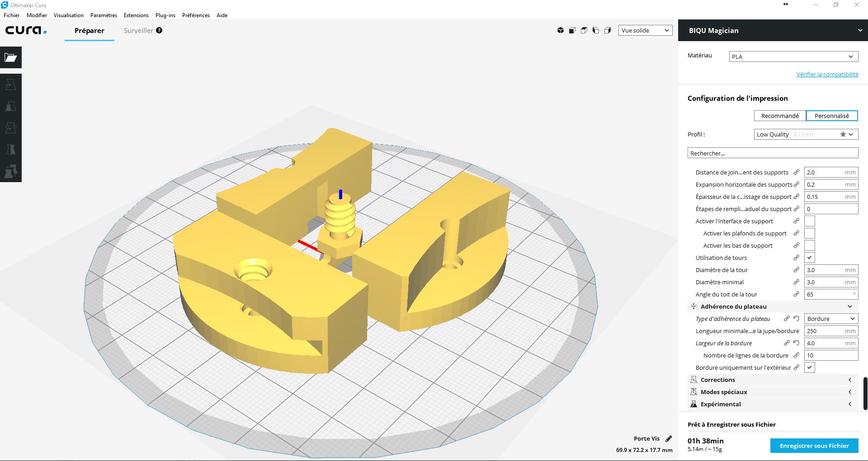Click the link icon beside Diamètre minimal

tap(797, 282)
